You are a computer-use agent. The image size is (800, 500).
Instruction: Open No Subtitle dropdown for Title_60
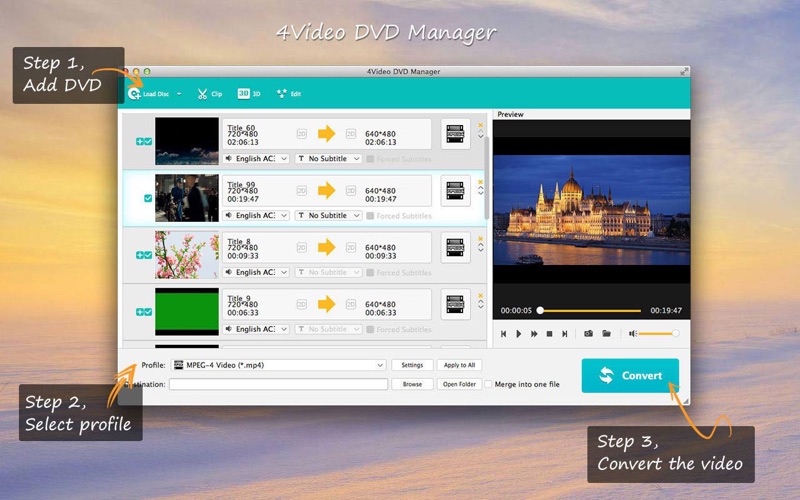click(329, 159)
